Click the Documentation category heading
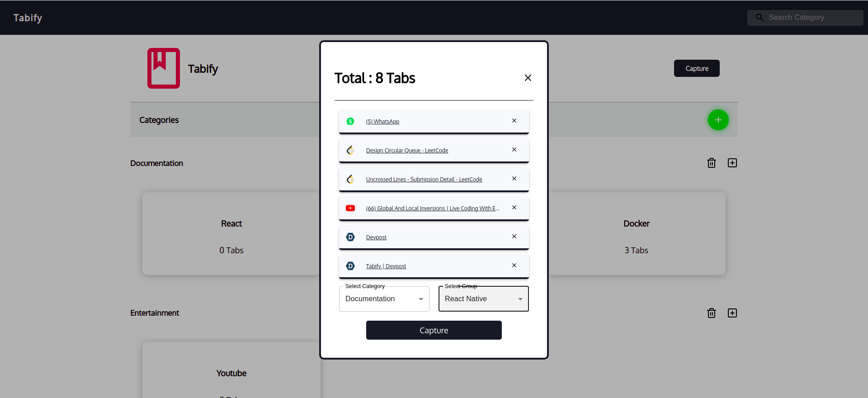Screen dimensions: 868x398 156,163
